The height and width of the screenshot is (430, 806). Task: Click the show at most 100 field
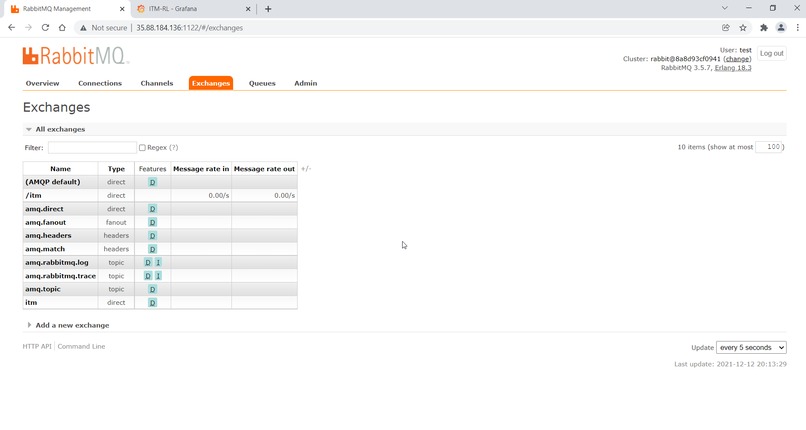[x=769, y=147]
